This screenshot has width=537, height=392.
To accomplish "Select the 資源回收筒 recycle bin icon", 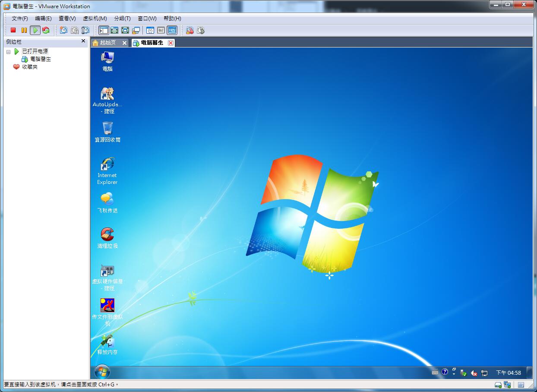I will tap(107, 132).
